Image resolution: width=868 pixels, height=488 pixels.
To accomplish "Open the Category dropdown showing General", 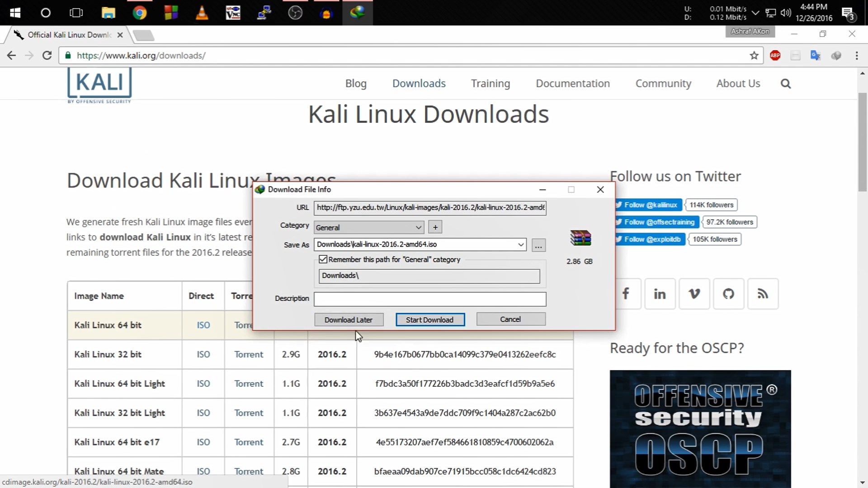I will point(418,227).
